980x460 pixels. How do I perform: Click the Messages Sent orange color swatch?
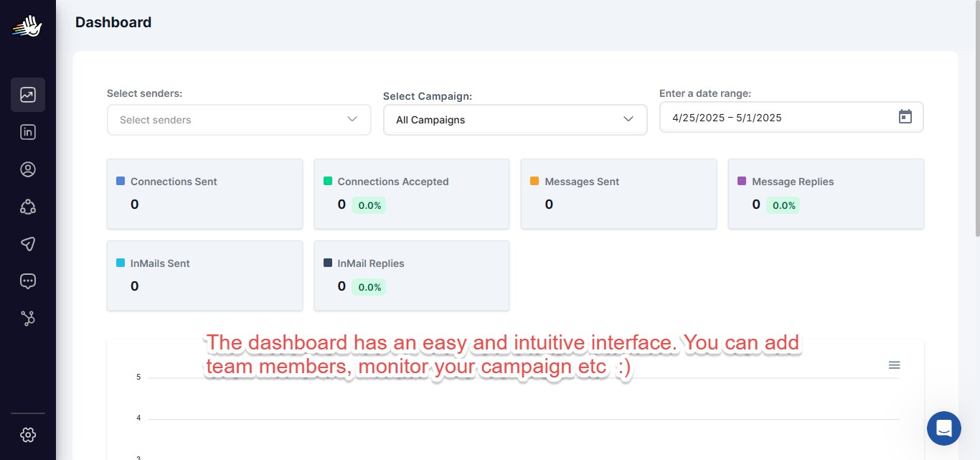coord(534,181)
